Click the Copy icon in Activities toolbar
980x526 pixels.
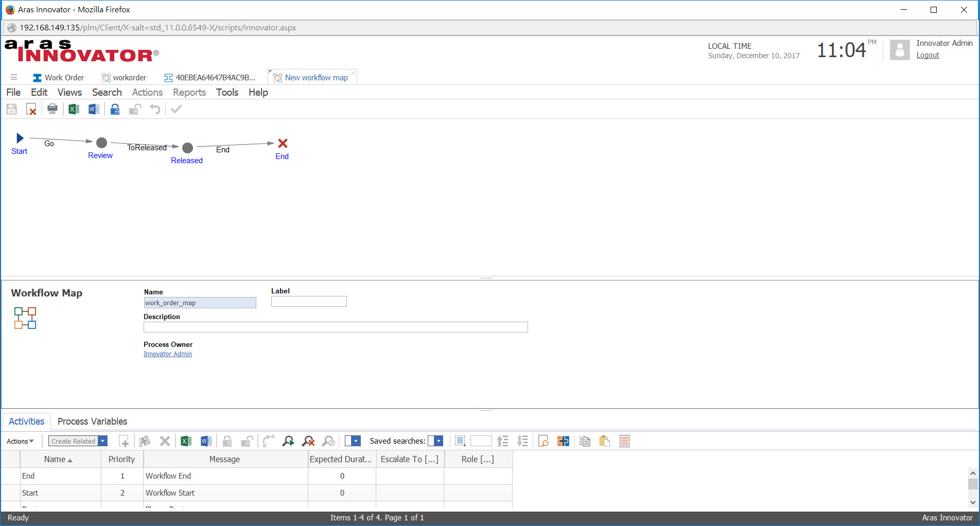point(585,441)
